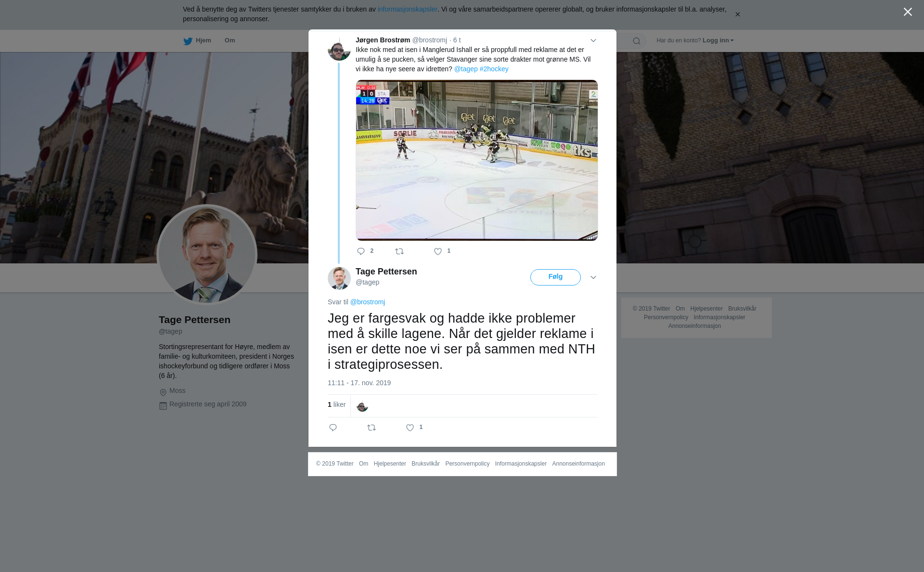Open Personvernpolicy link in modal footer
Viewport: 924px width, 572px height.
tap(467, 464)
